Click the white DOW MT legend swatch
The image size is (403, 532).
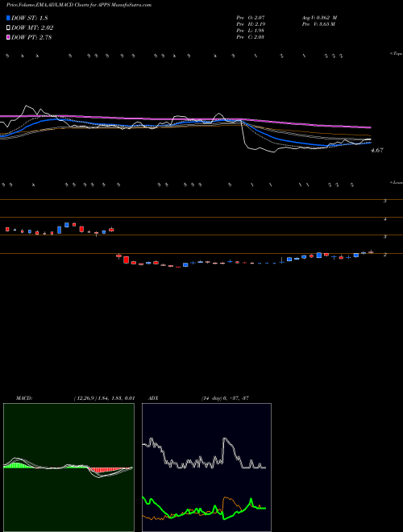click(x=9, y=27)
